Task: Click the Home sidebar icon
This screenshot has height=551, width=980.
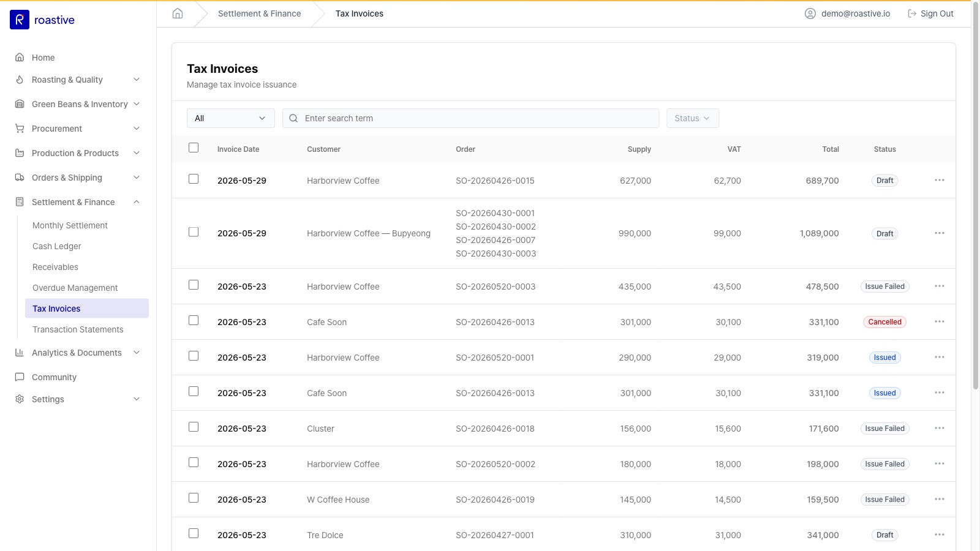Action: [x=20, y=58]
